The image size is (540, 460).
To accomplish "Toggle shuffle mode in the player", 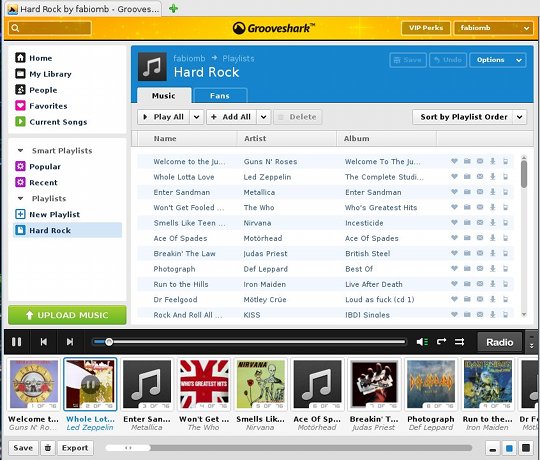I will (x=459, y=342).
